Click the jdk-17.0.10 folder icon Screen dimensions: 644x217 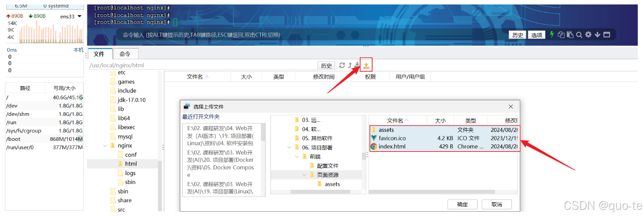(113, 100)
